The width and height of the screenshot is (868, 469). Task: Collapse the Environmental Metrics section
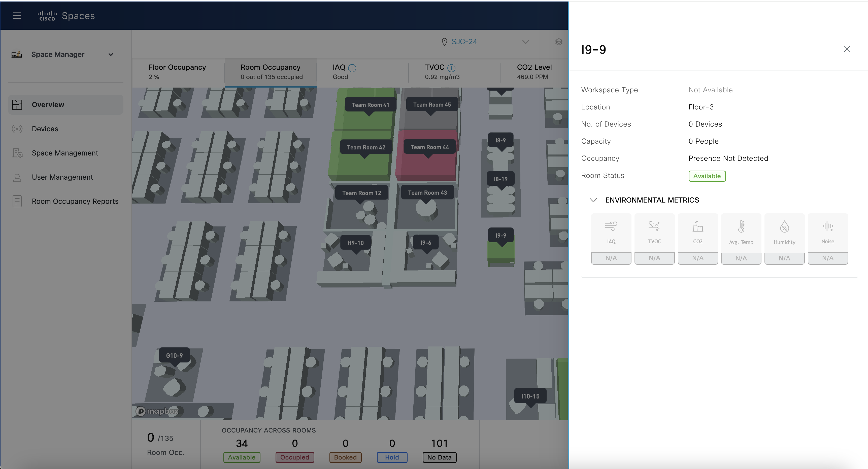(x=593, y=200)
